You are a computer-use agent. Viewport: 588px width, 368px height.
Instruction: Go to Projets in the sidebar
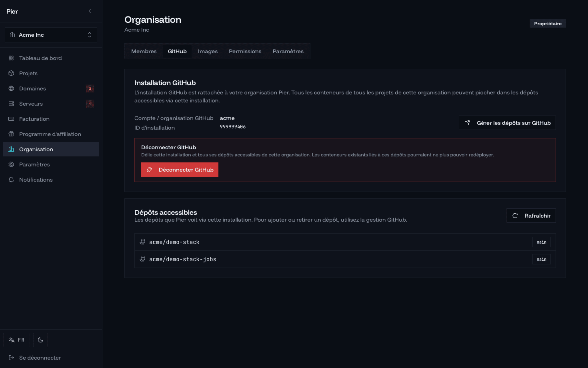point(51,73)
